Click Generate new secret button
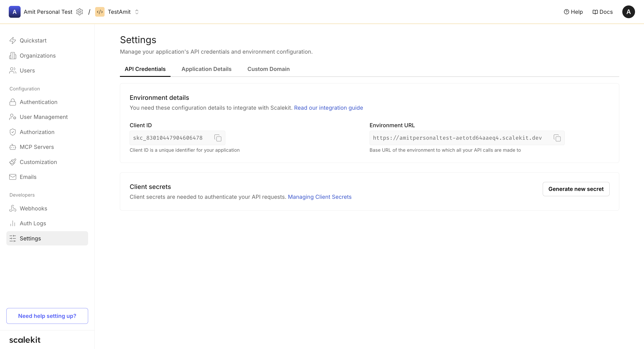Viewport: 644px width, 349px height. pos(576,189)
